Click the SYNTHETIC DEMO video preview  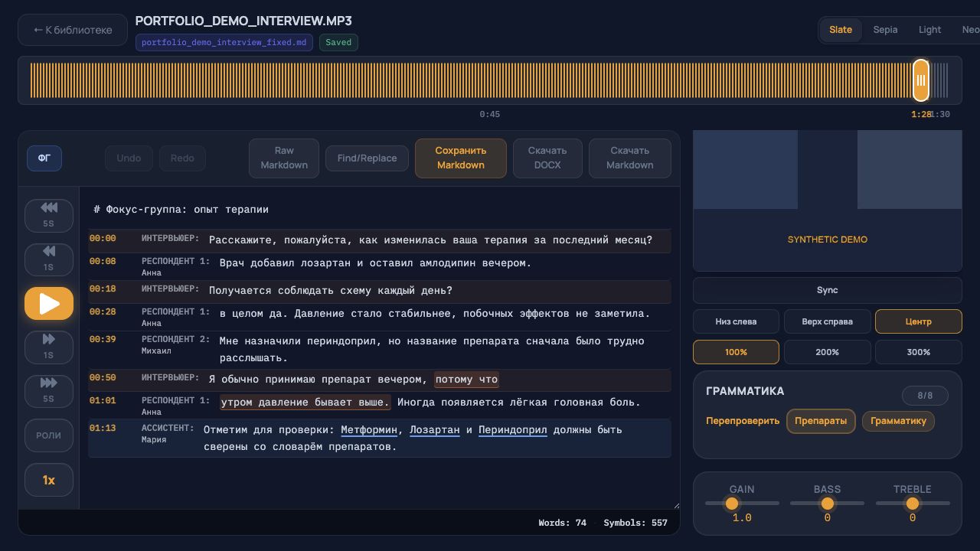coord(828,201)
